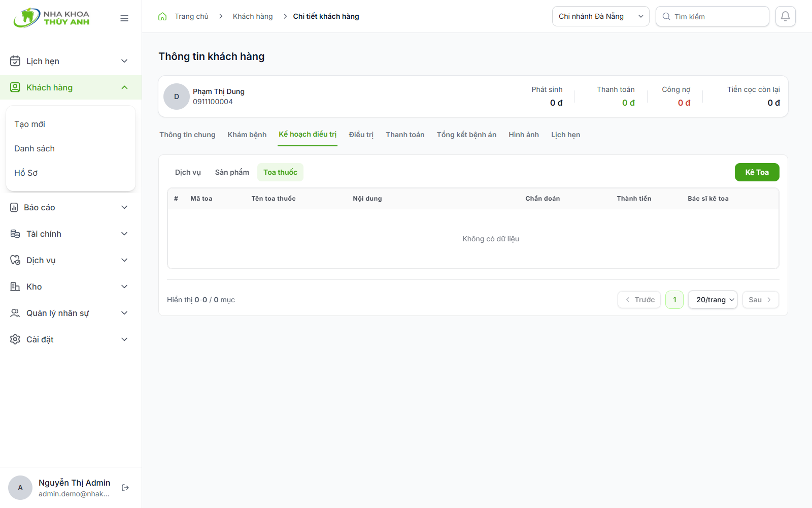This screenshot has width=812, height=508.
Task: Expand the Báo cáo menu section
Action: (69, 207)
